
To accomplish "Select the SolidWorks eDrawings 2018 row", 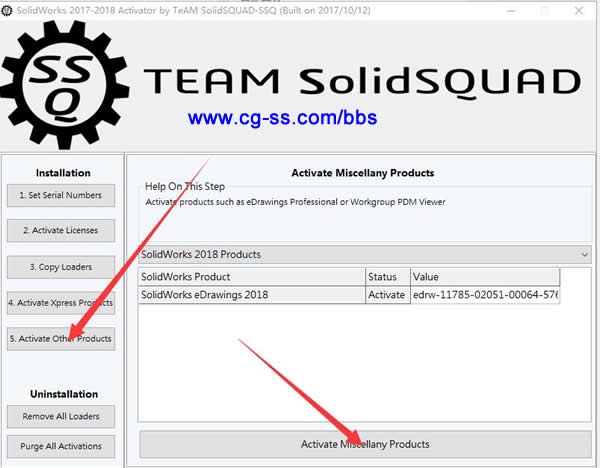I will point(250,295).
